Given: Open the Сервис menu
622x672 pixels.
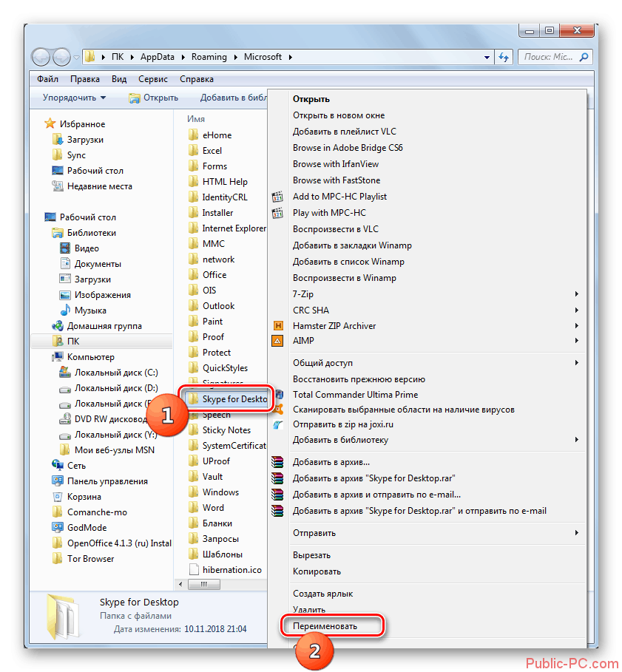Looking at the screenshot, I should (x=152, y=79).
